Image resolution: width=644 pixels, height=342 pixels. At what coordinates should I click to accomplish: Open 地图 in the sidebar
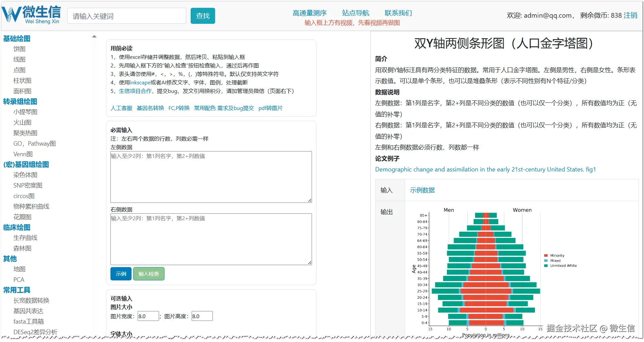[x=19, y=269]
